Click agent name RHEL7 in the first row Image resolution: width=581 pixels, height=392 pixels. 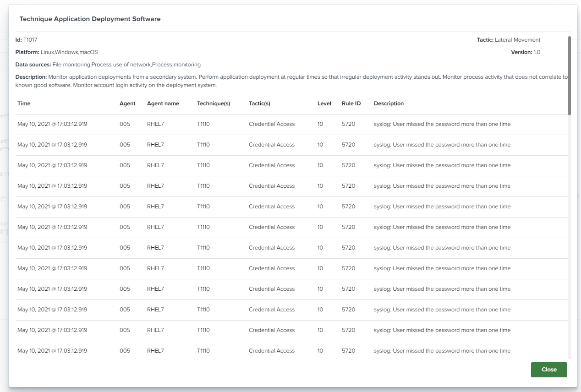pos(156,124)
